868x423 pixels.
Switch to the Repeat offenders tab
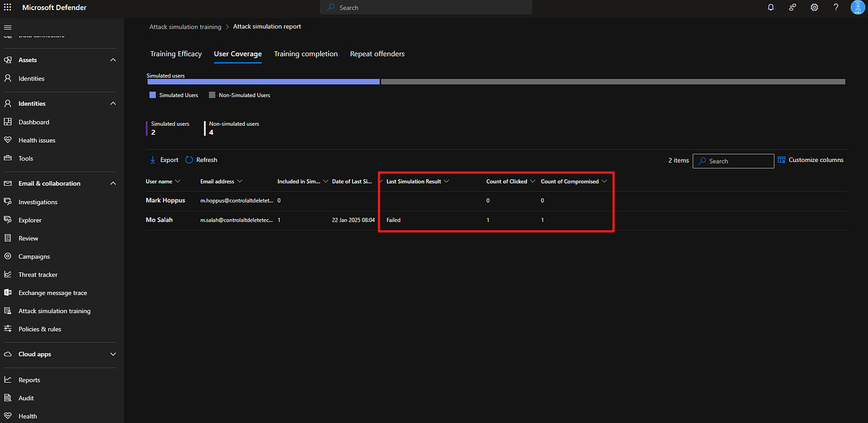(x=377, y=54)
